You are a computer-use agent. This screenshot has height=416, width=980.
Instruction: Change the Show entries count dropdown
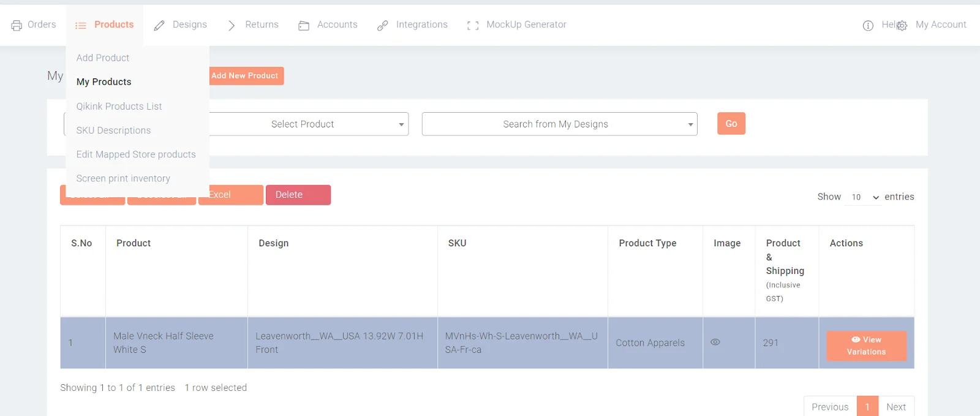click(863, 197)
